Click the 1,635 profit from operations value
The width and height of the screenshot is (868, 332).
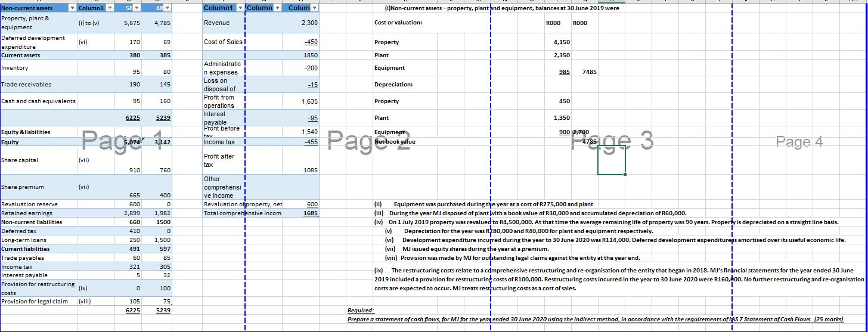[300, 101]
